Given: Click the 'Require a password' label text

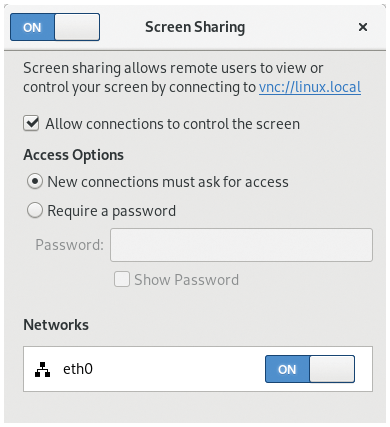Looking at the screenshot, I should [112, 211].
